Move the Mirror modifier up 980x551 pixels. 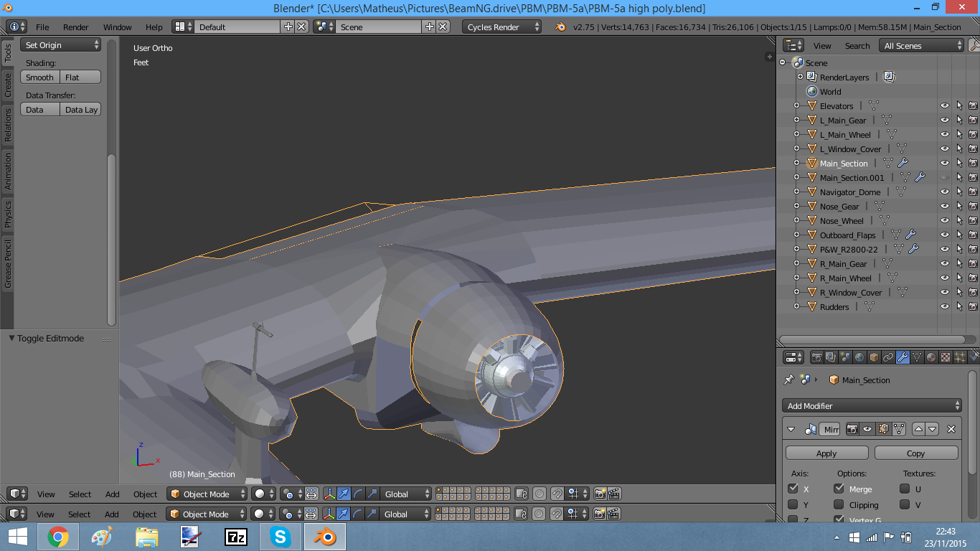click(918, 429)
